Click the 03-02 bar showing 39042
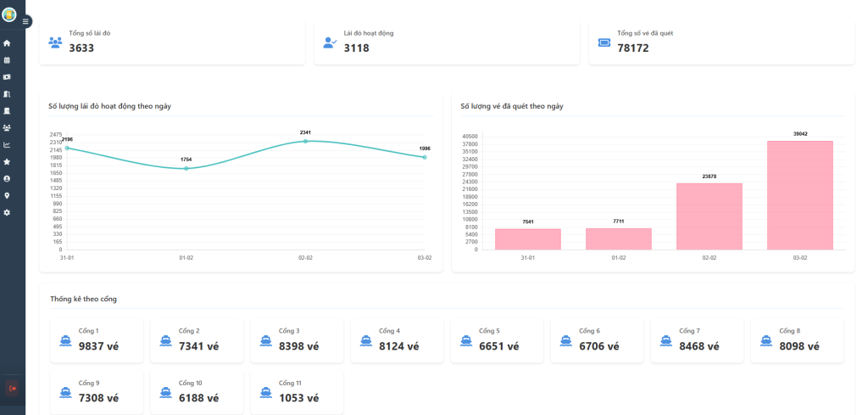This screenshot has width=868, height=415. [800, 195]
